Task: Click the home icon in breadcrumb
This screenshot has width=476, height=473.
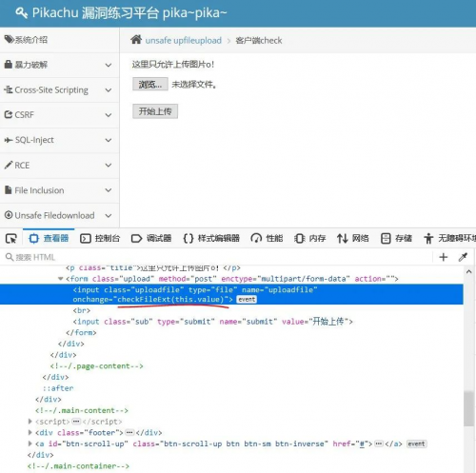Action: (136, 40)
